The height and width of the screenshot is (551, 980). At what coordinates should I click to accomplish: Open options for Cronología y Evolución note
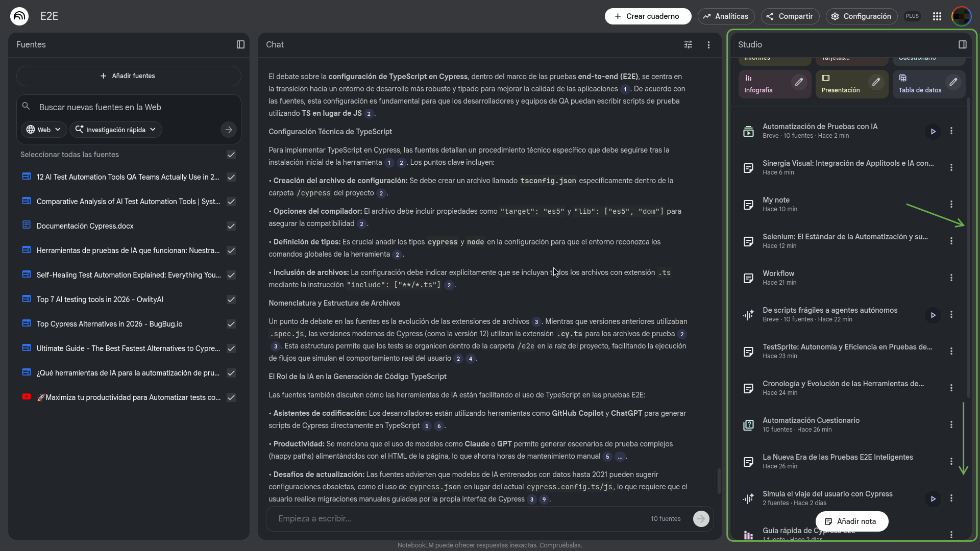pos(951,388)
